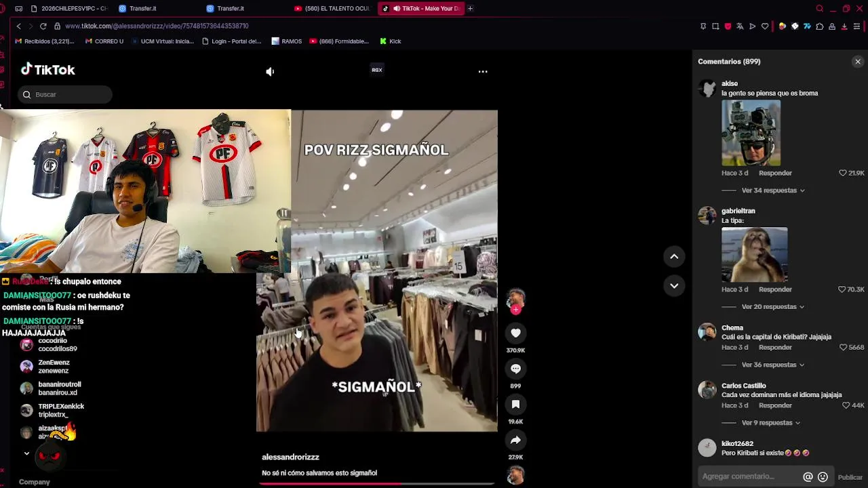Expand followed accounts list chevron

point(26,453)
